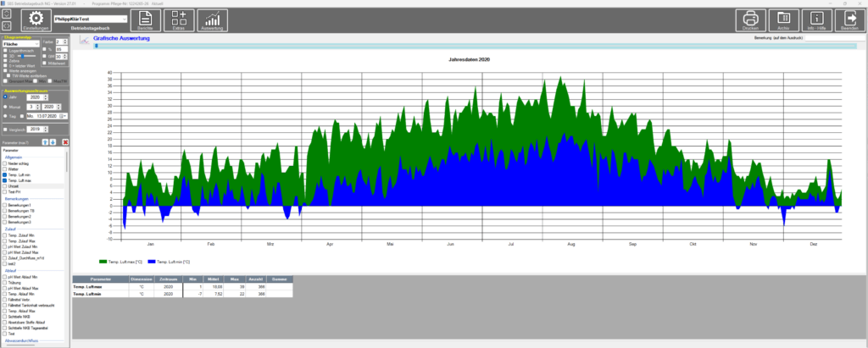Click the Monat number 3 stepper arrows

click(37, 107)
